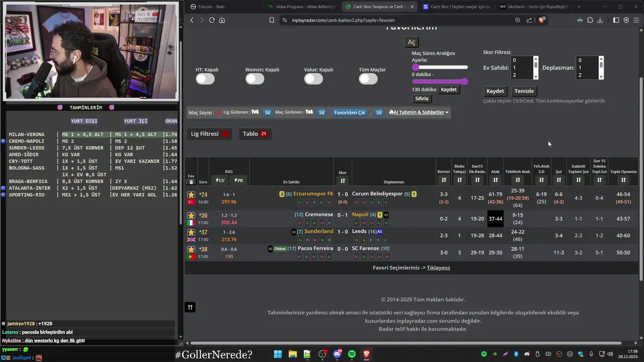
Task: Click the lower 130 dakika slider handle
Action: [x=464, y=81]
